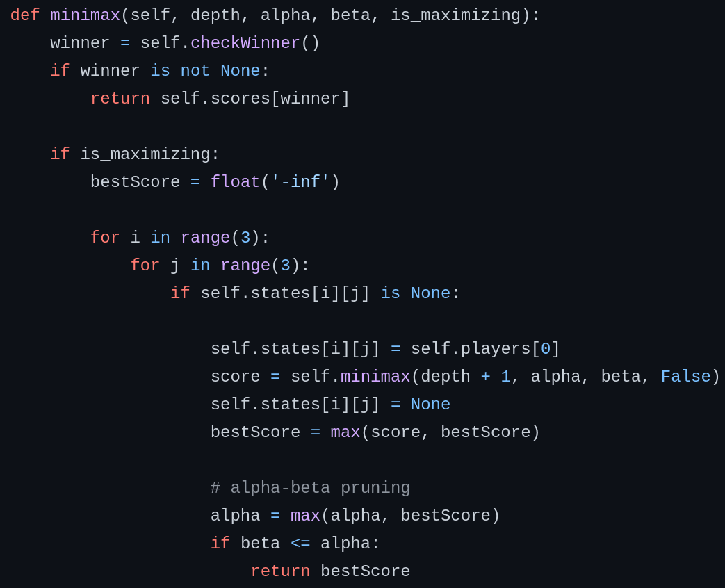The width and height of the screenshot is (725, 588).
Task: Click the minimax function name in definition
Action: point(85,15)
